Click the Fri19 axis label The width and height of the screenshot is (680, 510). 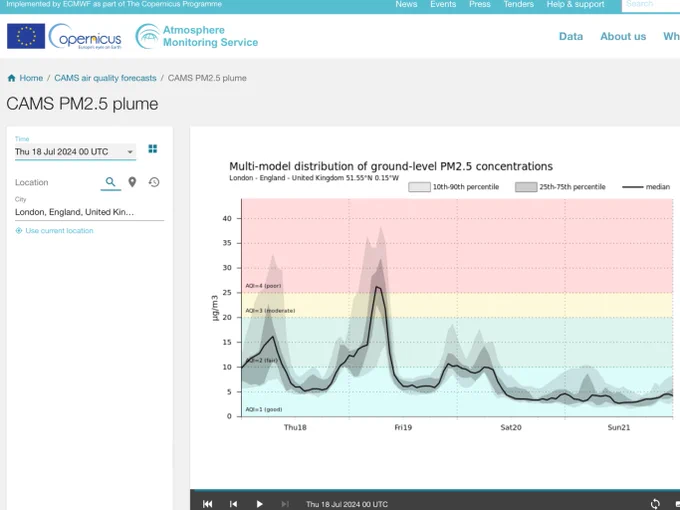click(403, 428)
